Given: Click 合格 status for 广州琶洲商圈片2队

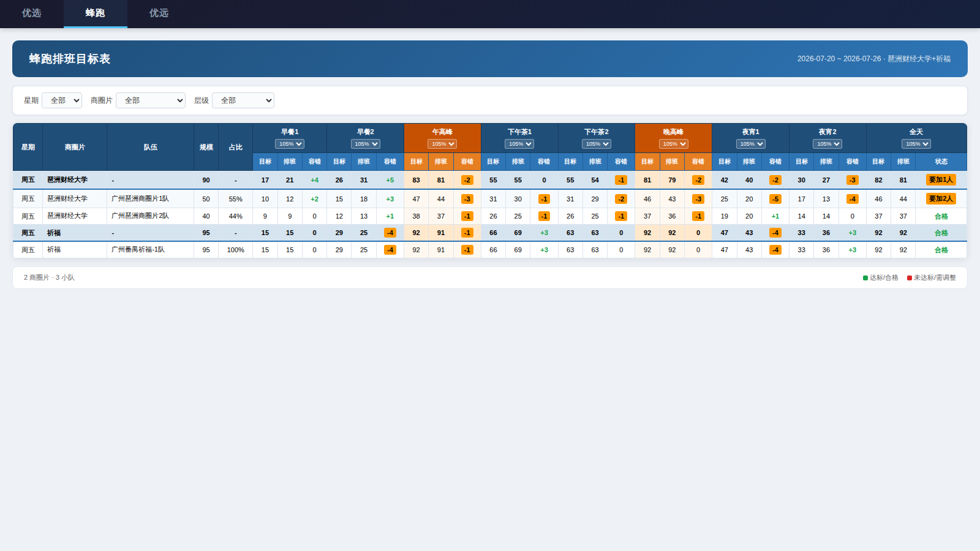Looking at the screenshot, I should point(941,216).
